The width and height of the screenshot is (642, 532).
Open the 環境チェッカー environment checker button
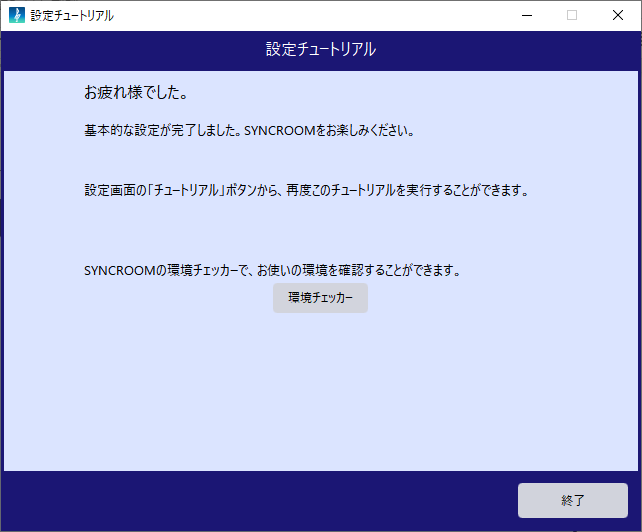pos(320,298)
